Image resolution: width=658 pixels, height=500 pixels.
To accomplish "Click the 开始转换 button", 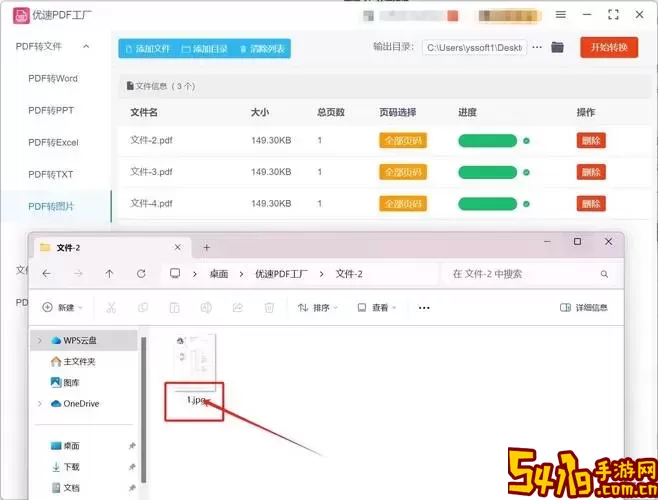I will [x=609, y=47].
